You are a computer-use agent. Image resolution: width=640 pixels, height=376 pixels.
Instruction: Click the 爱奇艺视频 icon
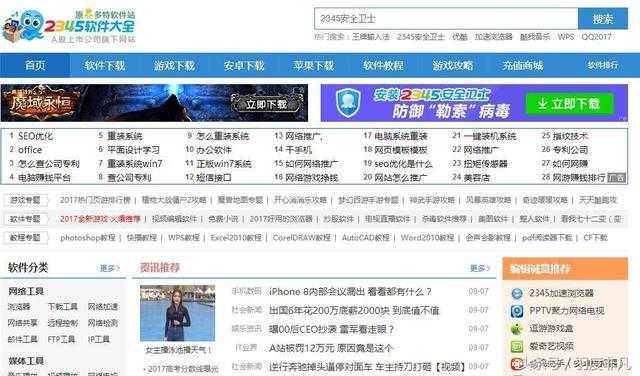517,346
